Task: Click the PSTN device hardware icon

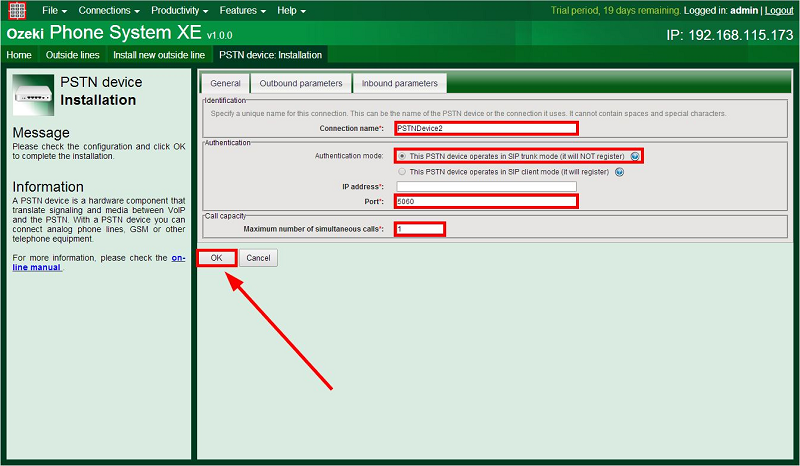Action: tap(33, 93)
